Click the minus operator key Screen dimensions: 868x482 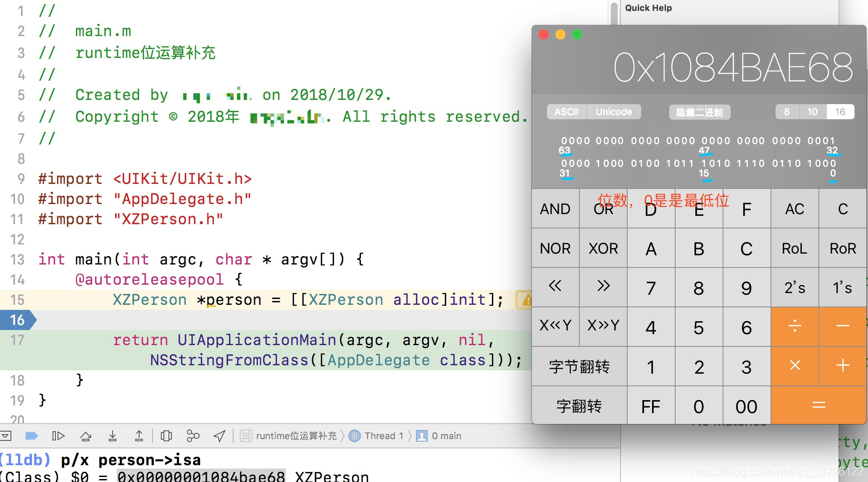point(842,326)
